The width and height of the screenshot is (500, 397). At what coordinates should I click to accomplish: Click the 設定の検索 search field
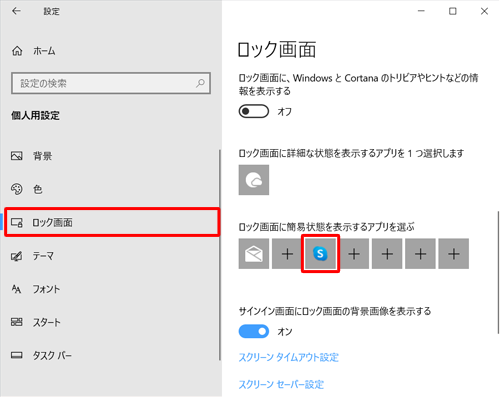pos(111,83)
